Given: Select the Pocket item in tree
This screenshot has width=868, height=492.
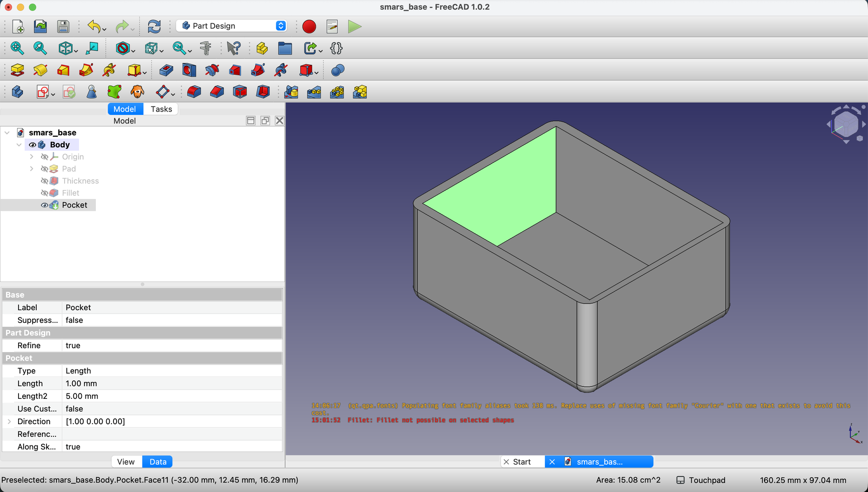Looking at the screenshot, I should pyautogui.click(x=75, y=205).
